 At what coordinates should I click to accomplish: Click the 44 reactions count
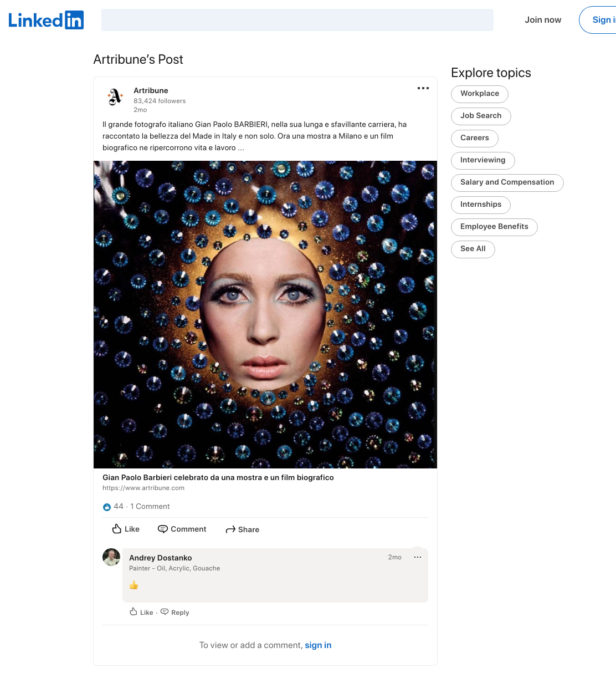coord(119,506)
